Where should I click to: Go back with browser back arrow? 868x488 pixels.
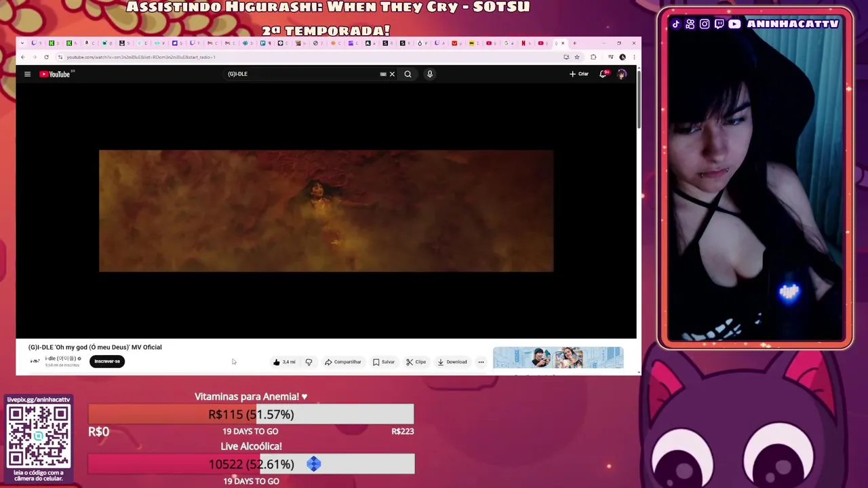click(x=23, y=57)
